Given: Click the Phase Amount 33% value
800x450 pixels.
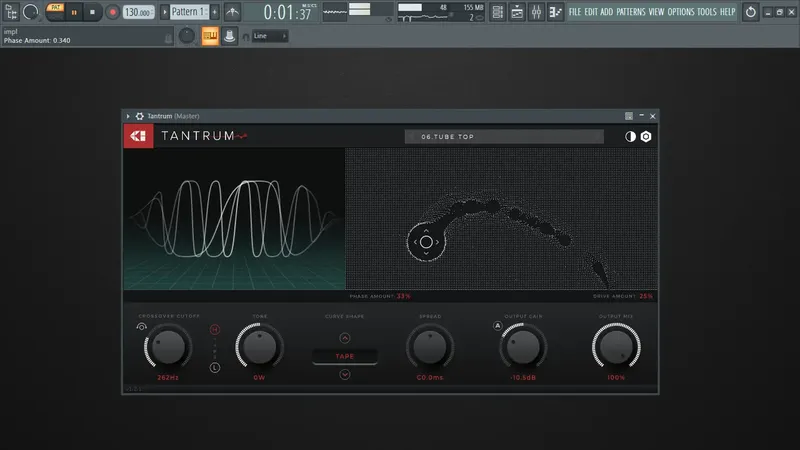Looking at the screenshot, I should (404, 296).
